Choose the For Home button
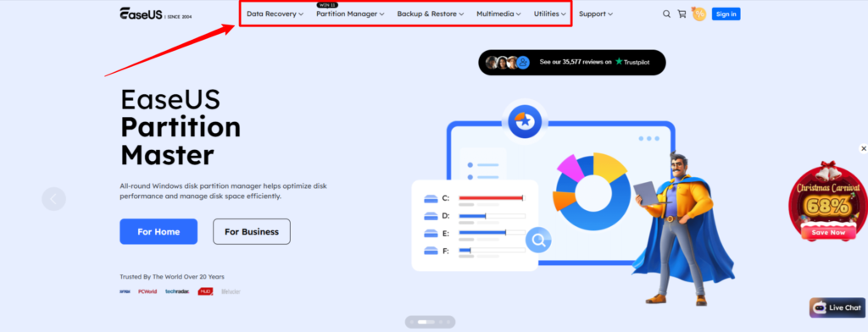Screen dimensions: 868x332 point(159,232)
